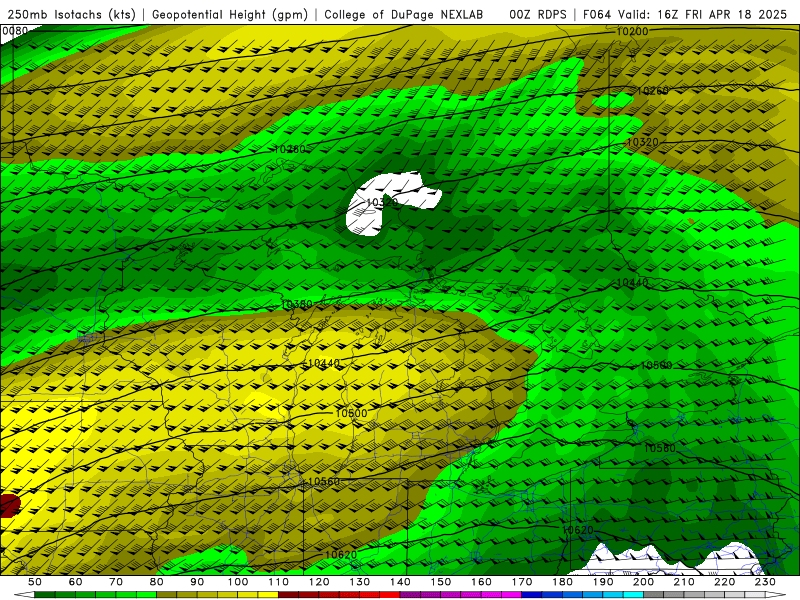
Task: Click the 'Geopotential Height (gpm)' header text
Action: 230,15
